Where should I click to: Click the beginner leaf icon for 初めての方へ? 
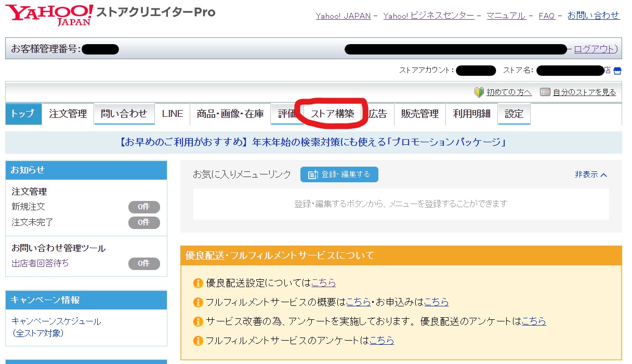(479, 92)
